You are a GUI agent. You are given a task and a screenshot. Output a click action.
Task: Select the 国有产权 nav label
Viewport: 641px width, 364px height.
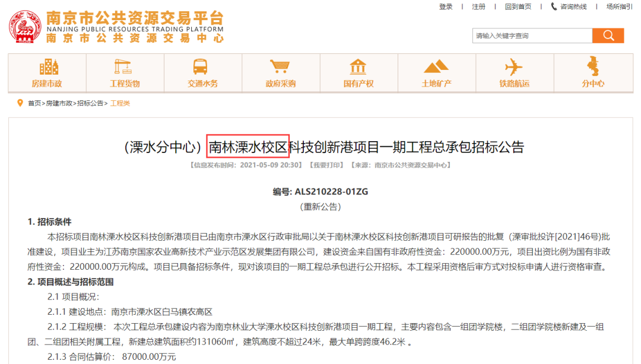[x=358, y=84]
